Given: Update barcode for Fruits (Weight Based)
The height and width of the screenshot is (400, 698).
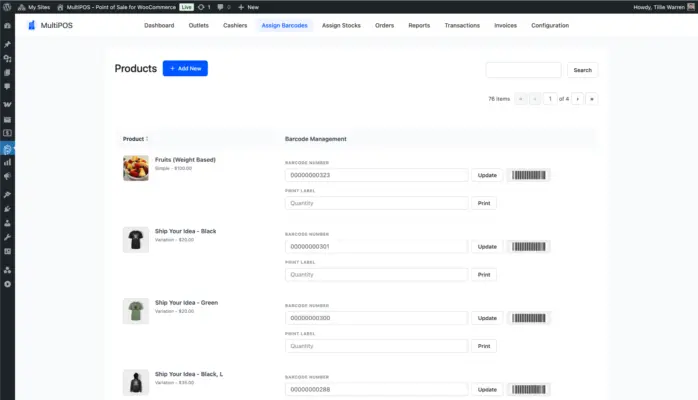Looking at the screenshot, I should point(487,175).
